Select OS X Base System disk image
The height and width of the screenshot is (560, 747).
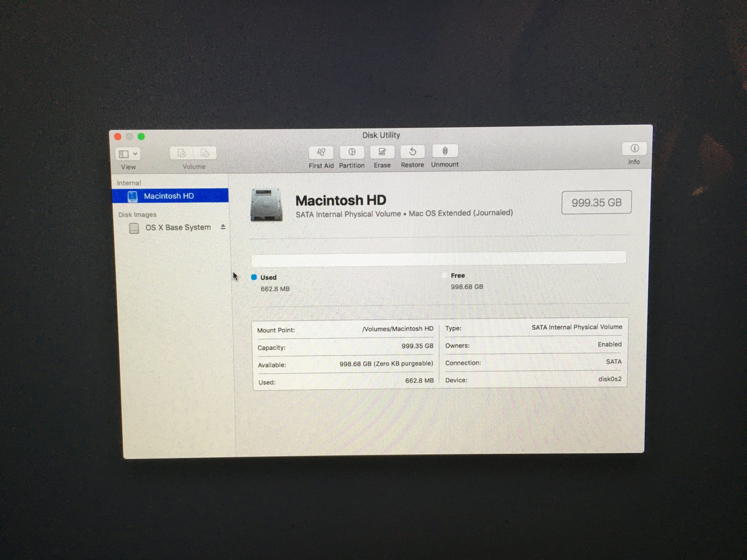pos(178,227)
